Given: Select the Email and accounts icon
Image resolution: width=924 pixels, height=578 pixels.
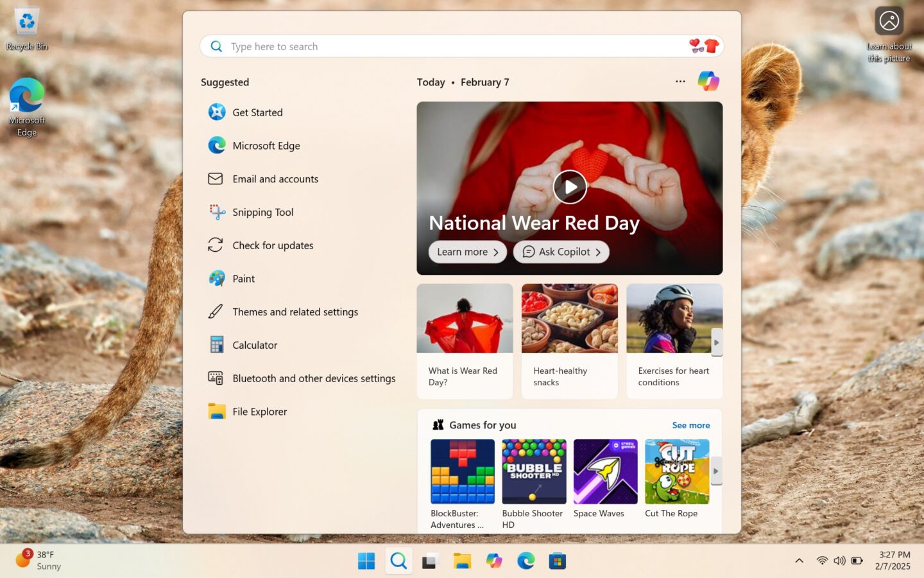Looking at the screenshot, I should pos(216,179).
